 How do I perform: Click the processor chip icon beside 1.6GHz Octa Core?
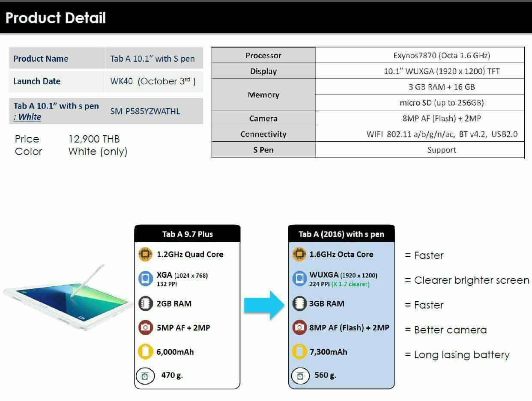coord(299,254)
